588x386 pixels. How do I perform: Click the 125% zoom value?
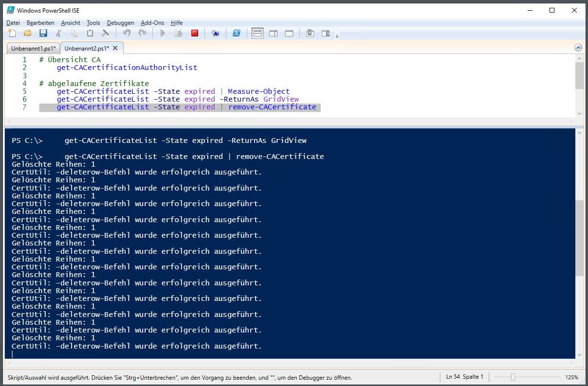572,377
